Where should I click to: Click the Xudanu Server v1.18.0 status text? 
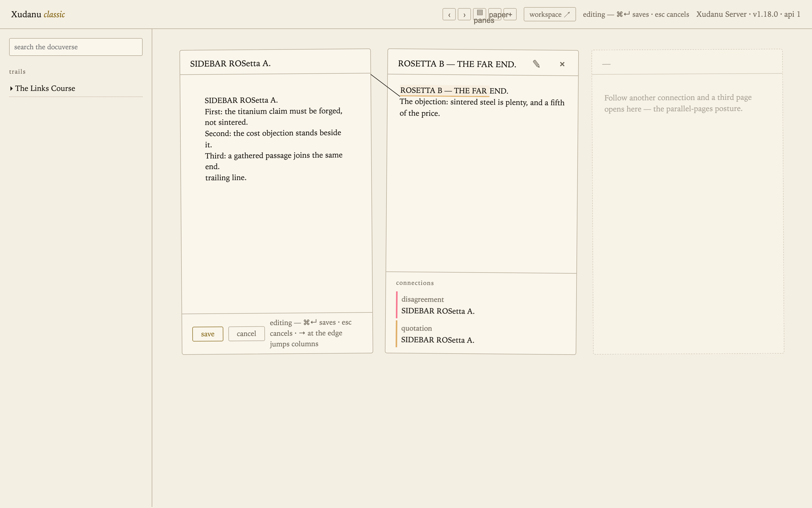(x=748, y=14)
